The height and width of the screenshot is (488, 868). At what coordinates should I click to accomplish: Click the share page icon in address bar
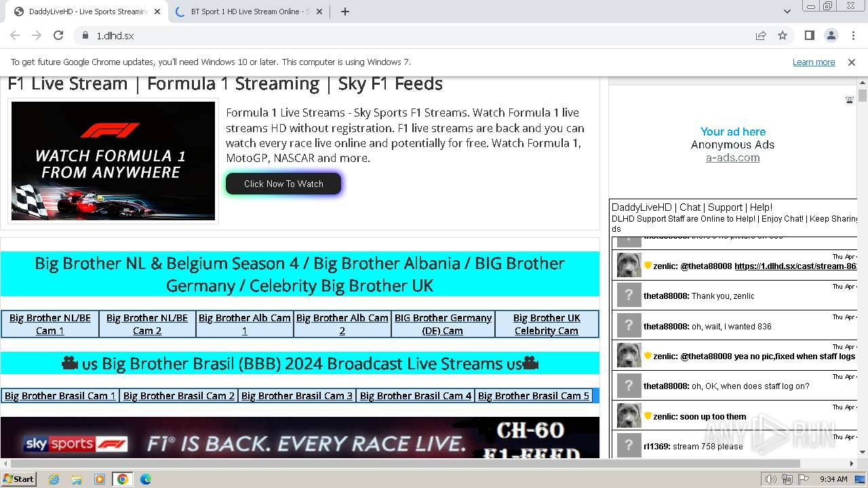coord(761,35)
